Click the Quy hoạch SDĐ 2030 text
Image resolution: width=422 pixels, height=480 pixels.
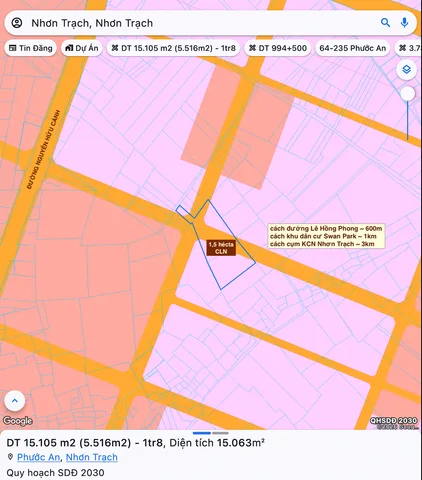pyautogui.click(x=55, y=473)
